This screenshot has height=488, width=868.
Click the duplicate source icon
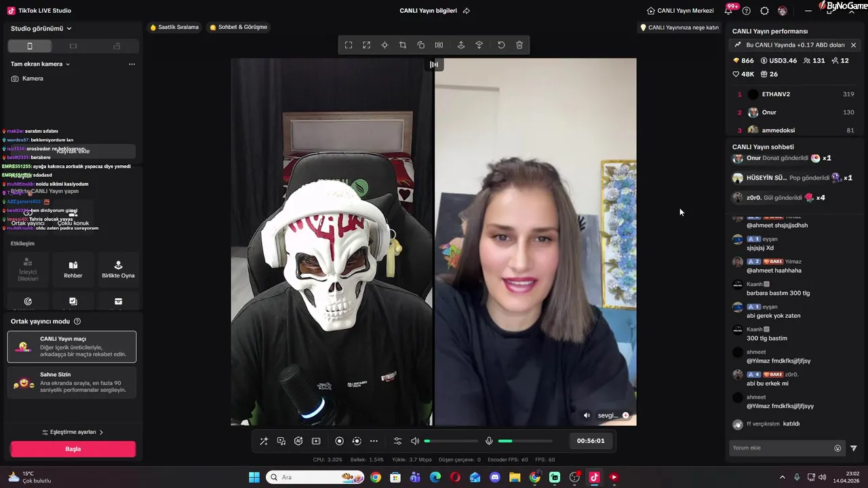point(421,45)
